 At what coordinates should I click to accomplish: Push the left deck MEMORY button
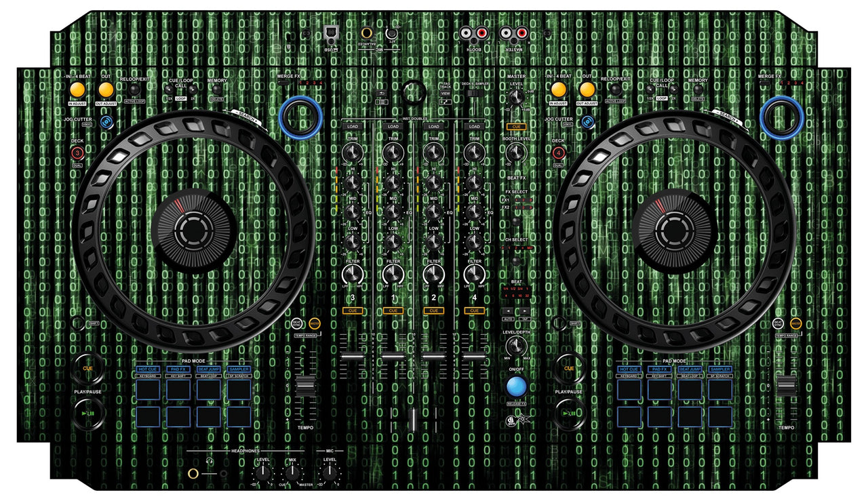(218, 89)
